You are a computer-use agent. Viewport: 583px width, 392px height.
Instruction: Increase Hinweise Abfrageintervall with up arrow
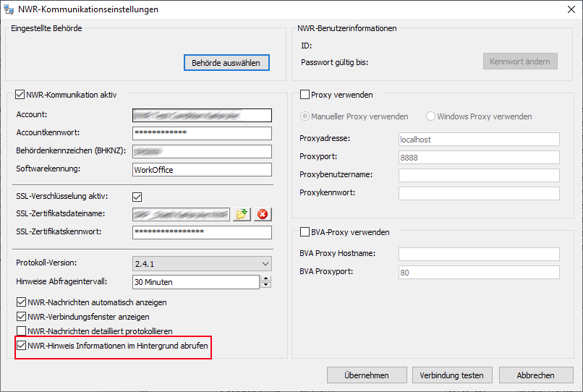click(265, 278)
